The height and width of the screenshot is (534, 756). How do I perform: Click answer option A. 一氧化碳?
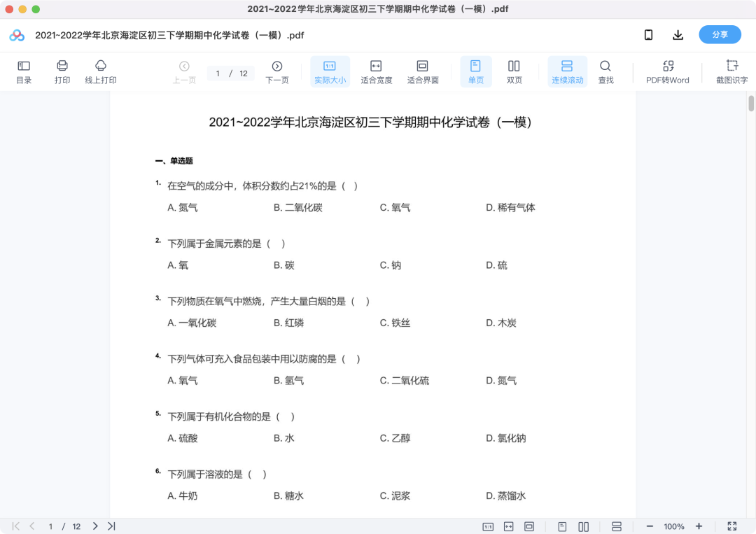point(192,323)
